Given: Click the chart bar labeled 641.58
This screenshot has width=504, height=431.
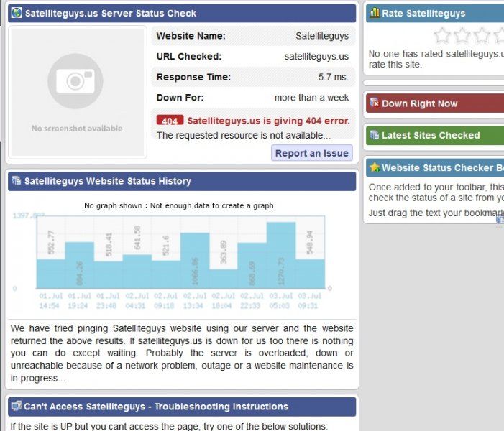Looking at the screenshot, I should 137,272.
